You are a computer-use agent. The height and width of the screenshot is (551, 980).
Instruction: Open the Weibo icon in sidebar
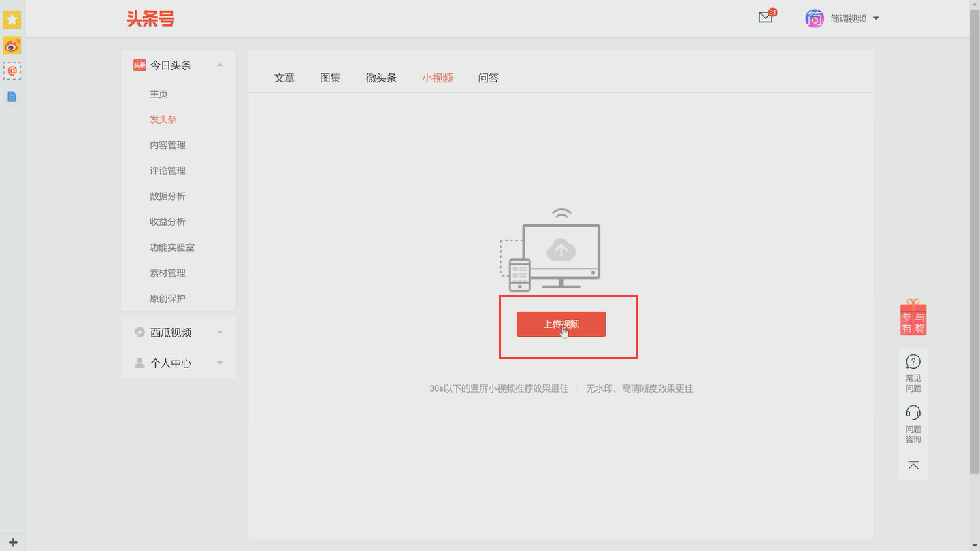coord(12,46)
